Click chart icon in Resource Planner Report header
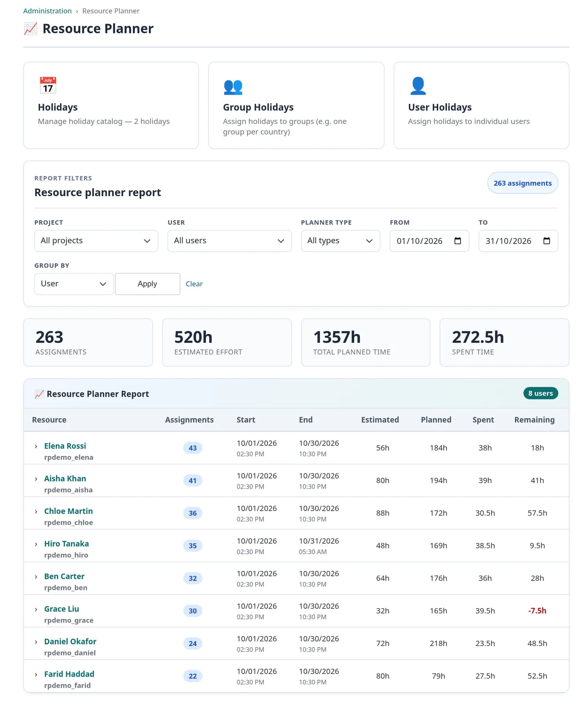The width and height of the screenshot is (588, 708). click(39, 394)
